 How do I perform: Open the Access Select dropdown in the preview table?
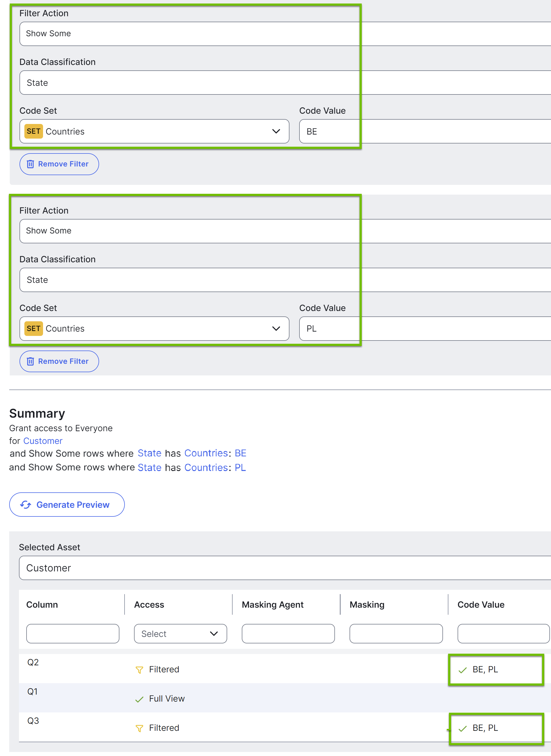[x=180, y=634]
